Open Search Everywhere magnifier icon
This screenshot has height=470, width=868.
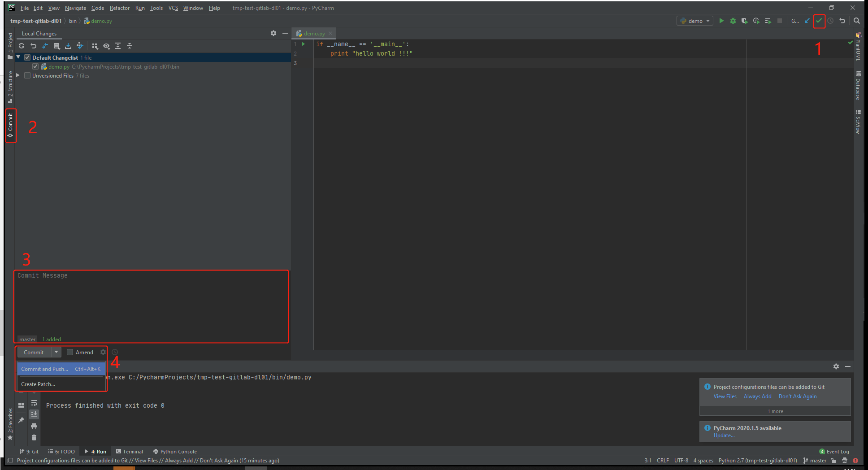(x=856, y=21)
